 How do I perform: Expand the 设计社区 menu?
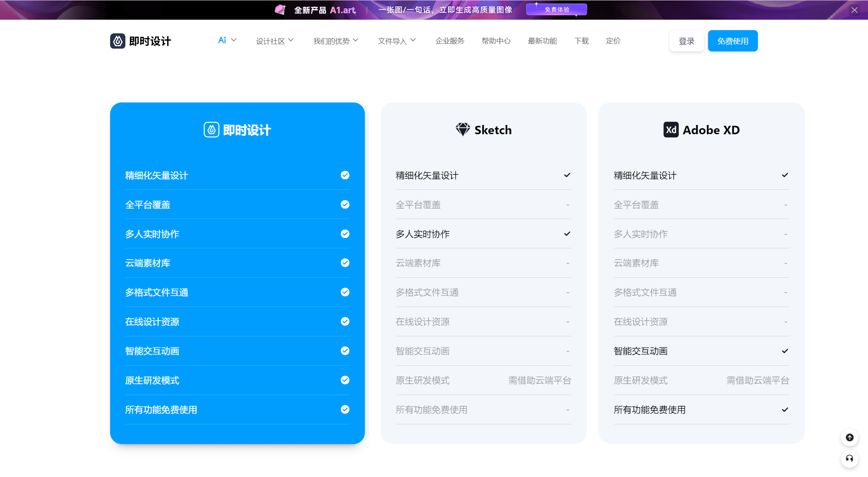pos(275,41)
